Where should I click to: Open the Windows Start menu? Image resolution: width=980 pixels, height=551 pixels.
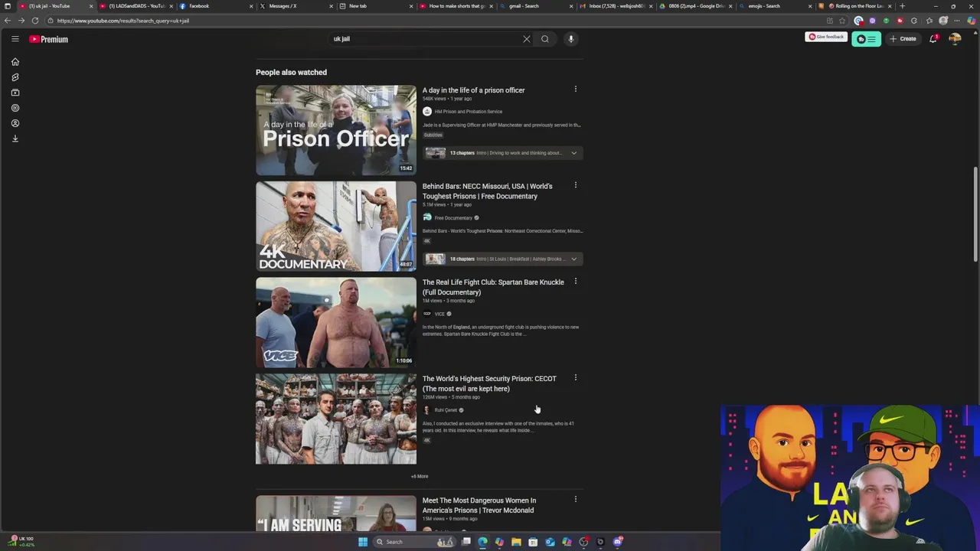pyautogui.click(x=363, y=542)
